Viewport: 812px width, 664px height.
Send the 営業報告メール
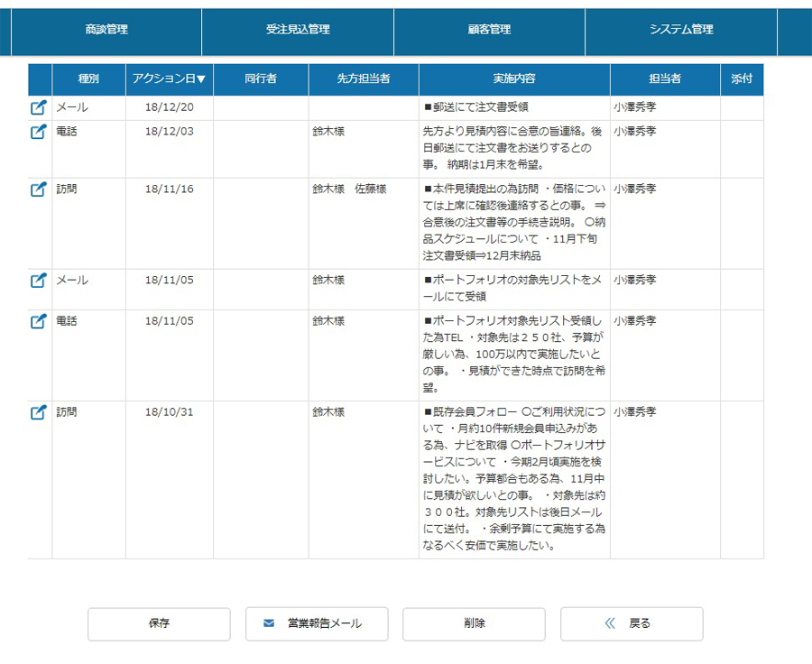tap(317, 623)
